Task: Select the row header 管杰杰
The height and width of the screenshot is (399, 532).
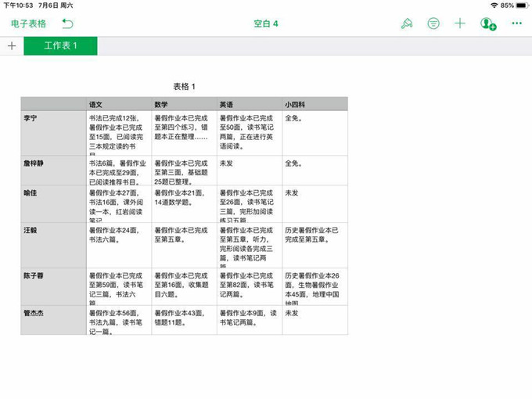Action: click(54, 320)
